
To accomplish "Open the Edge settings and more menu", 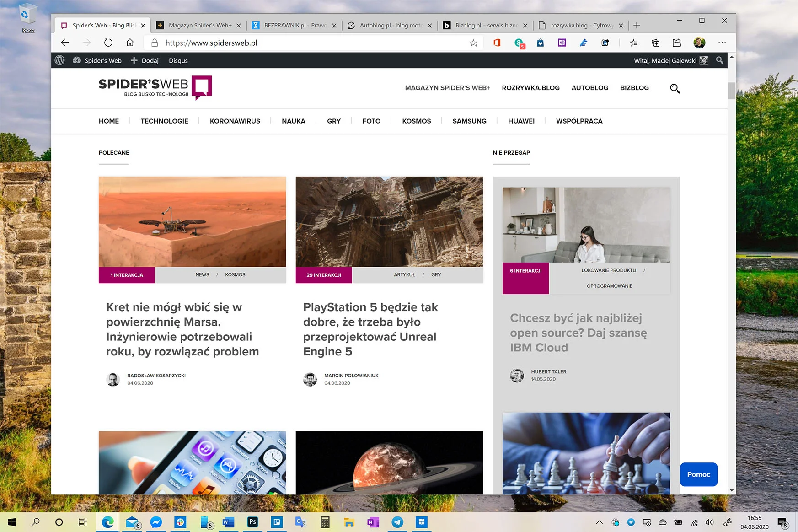I will click(722, 43).
